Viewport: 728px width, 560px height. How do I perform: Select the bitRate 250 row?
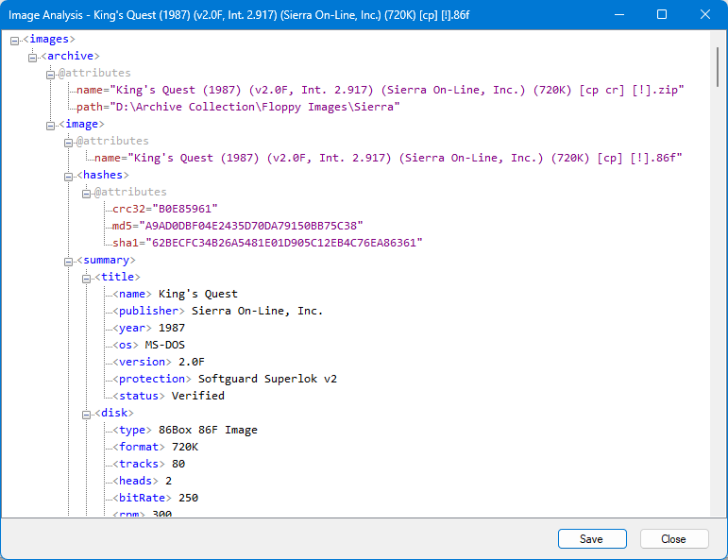click(x=156, y=498)
